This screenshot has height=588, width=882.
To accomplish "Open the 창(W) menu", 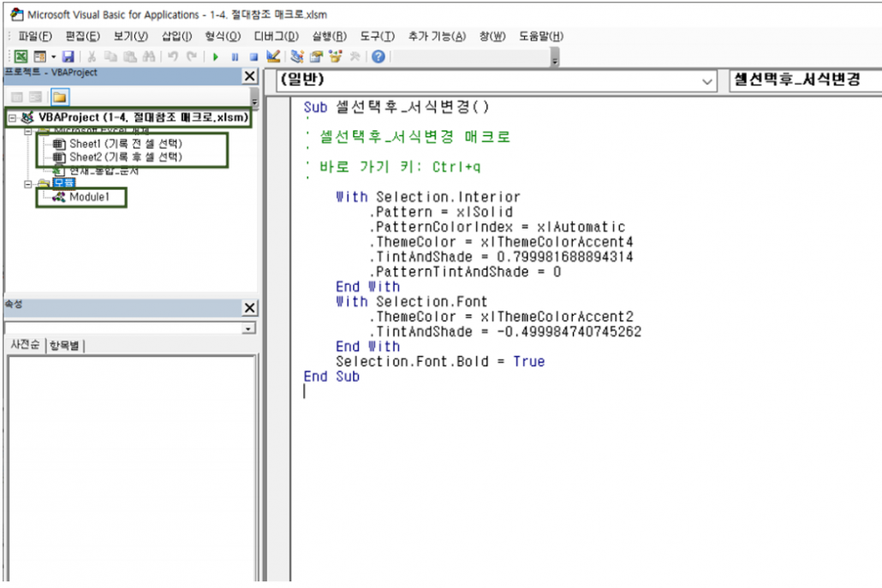I will [492, 36].
